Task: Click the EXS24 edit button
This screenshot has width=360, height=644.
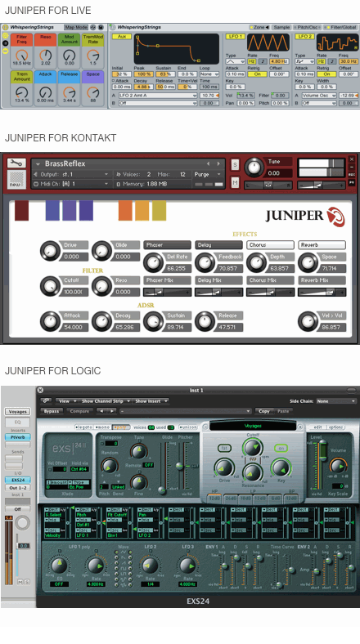Action: click(317, 427)
